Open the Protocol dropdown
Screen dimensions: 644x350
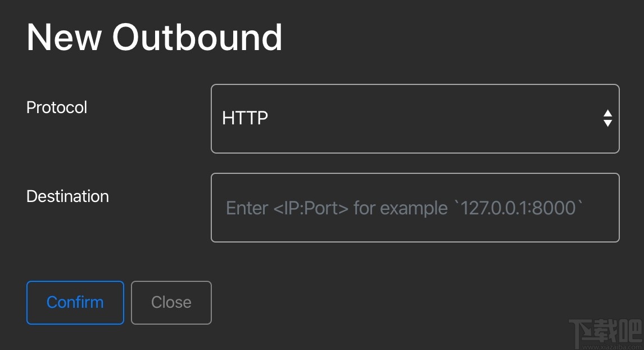click(x=415, y=119)
